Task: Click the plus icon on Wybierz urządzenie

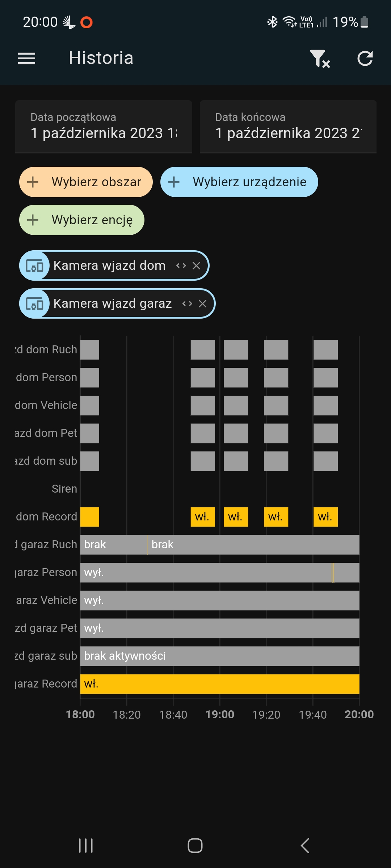Action: click(x=175, y=182)
